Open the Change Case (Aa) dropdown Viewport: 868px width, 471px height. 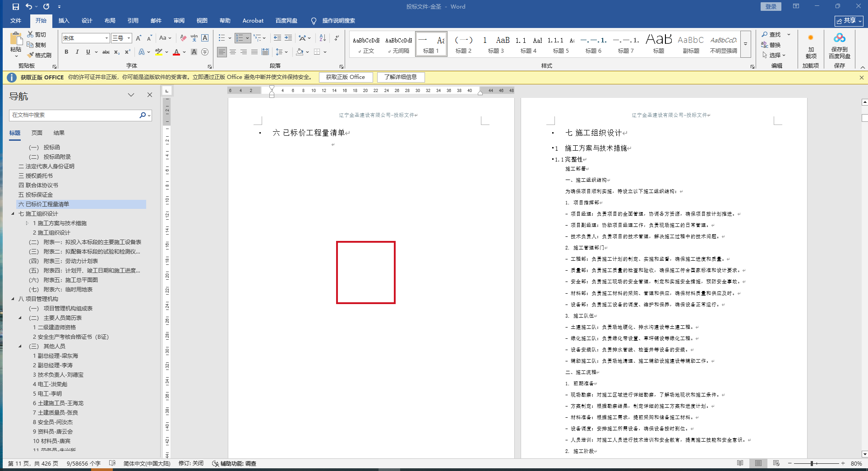(x=165, y=38)
